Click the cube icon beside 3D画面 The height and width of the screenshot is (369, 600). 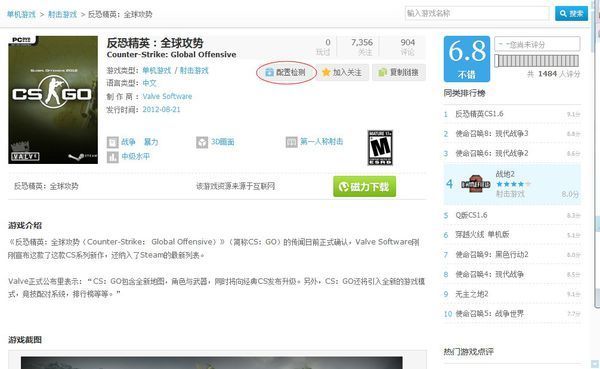[x=202, y=142]
